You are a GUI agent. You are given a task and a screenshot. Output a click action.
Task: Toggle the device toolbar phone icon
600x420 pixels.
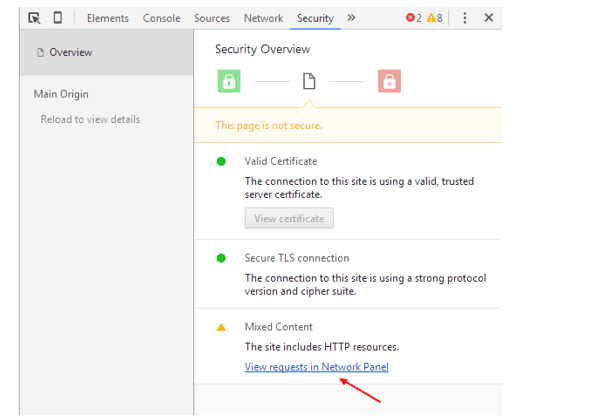pos(58,18)
